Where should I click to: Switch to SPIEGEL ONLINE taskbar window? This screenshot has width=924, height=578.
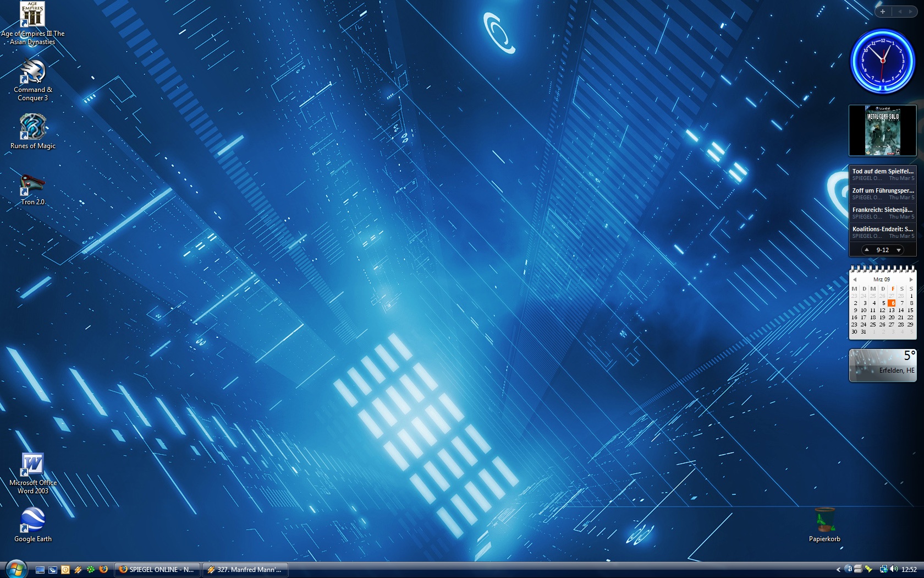(x=157, y=570)
